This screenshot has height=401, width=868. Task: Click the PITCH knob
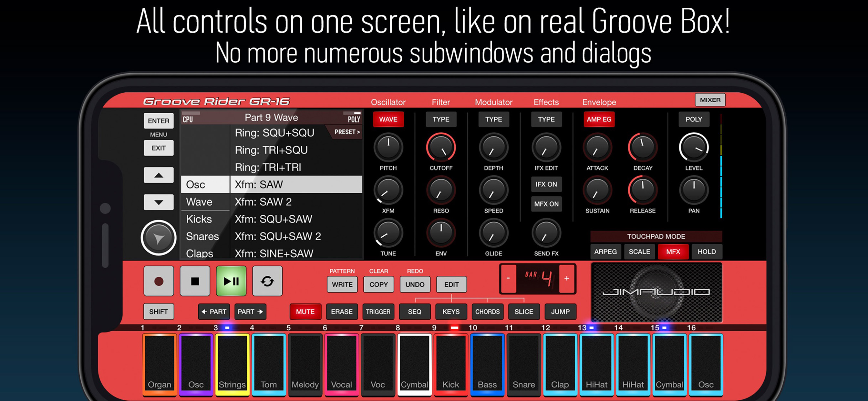pos(388,147)
